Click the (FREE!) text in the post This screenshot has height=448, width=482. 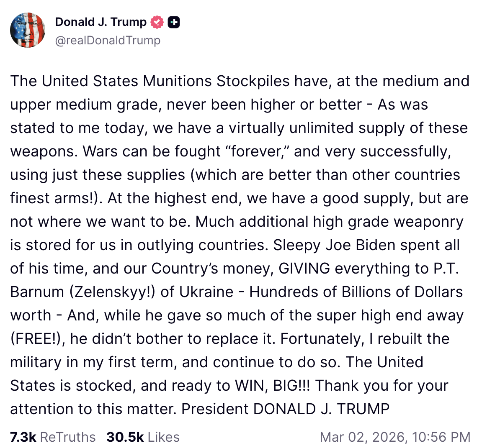[36, 339]
